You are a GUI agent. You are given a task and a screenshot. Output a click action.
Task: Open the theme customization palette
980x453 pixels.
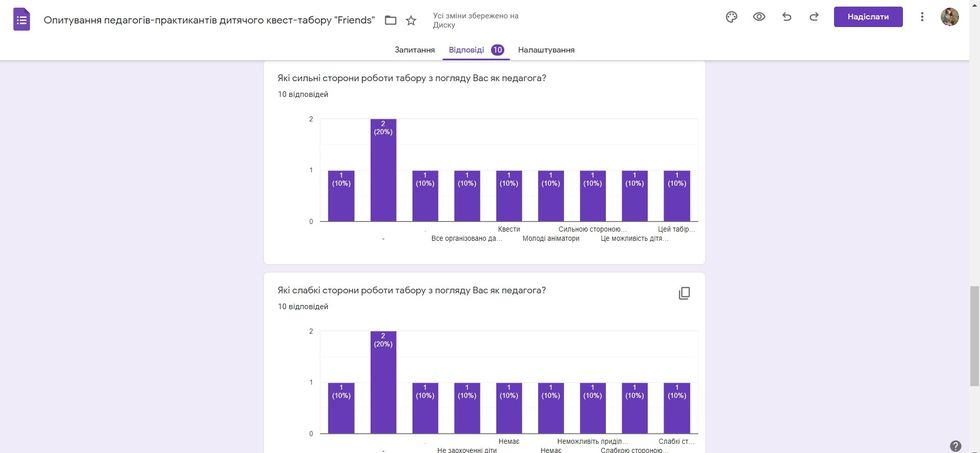coord(731,17)
